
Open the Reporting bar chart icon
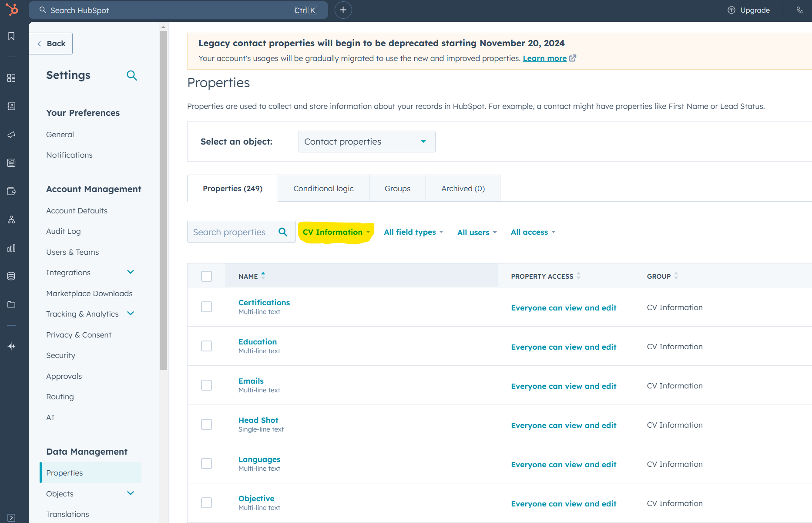coord(11,248)
